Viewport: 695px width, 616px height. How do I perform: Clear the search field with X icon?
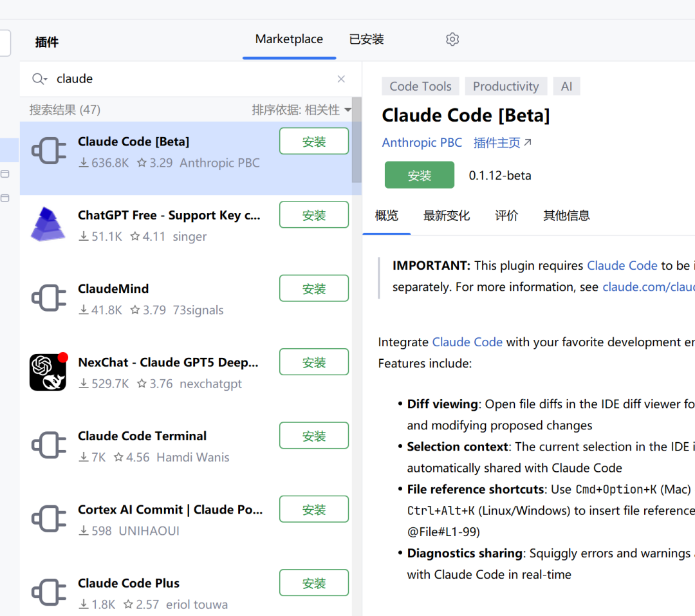pyautogui.click(x=341, y=79)
